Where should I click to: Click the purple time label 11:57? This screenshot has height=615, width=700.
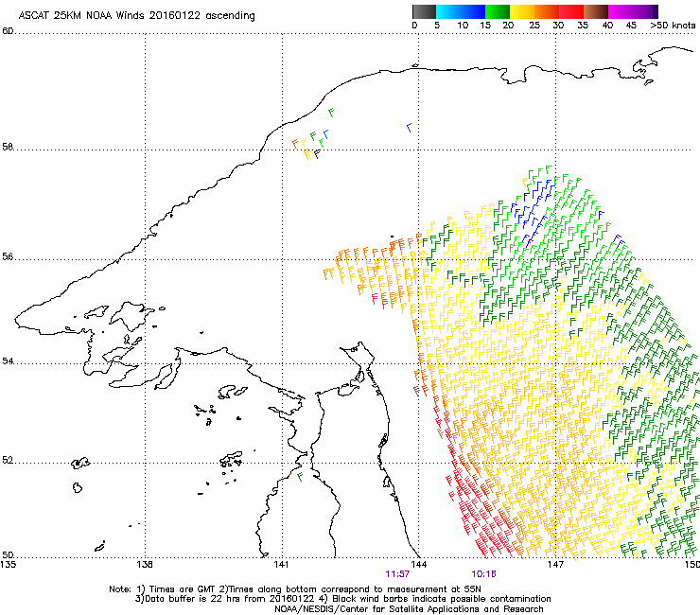pyautogui.click(x=397, y=574)
